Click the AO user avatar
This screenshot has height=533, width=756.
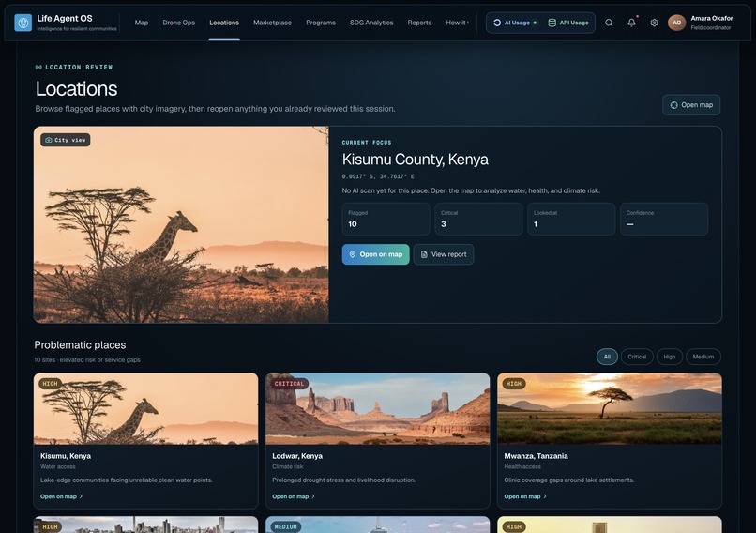676,23
